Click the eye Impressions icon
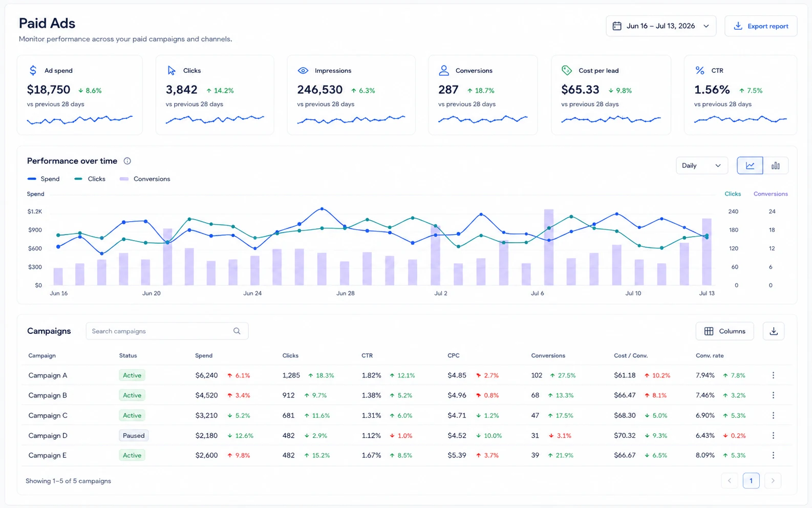The image size is (812, 508). (x=303, y=71)
